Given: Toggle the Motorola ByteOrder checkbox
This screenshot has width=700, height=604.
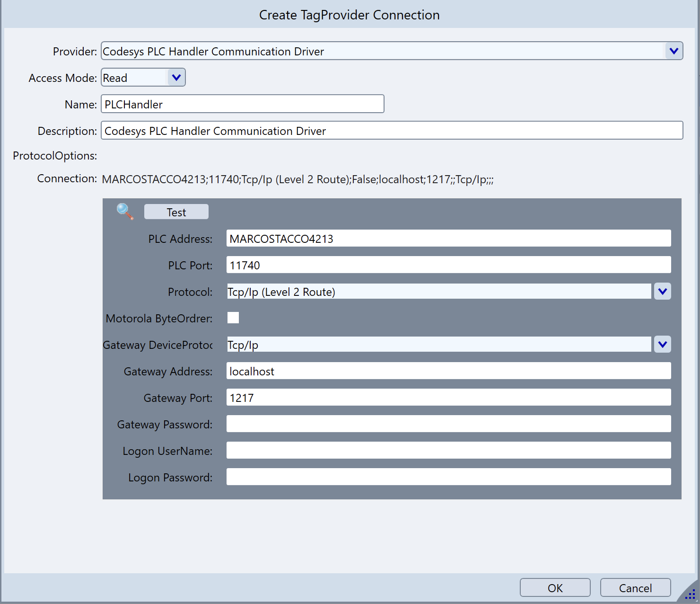Looking at the screenshot, I should click(233, 318).
